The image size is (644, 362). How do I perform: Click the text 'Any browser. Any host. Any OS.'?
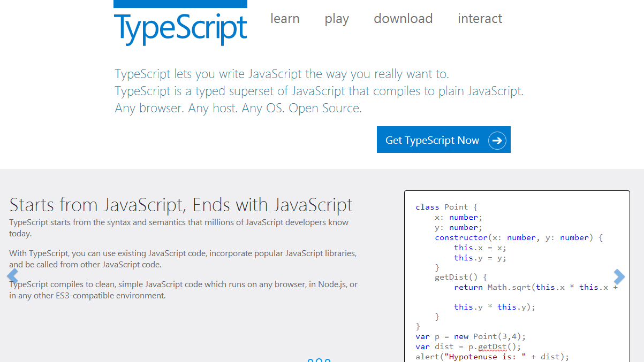[238, 108]
